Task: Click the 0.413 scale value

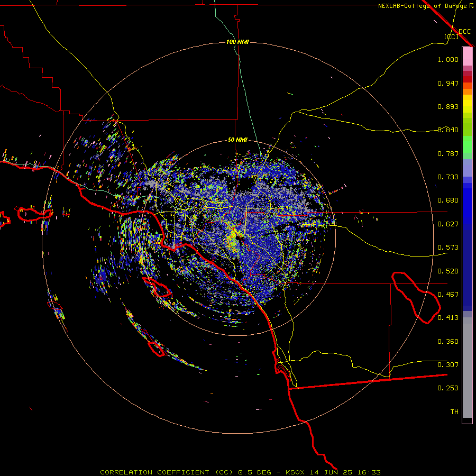Action: (448, 318)
